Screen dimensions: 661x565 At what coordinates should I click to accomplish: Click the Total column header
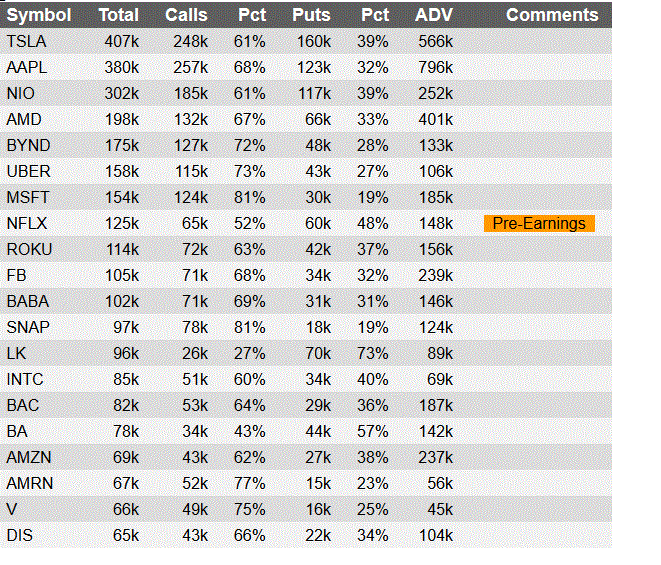pyautogui.click(x=118, y=15)
